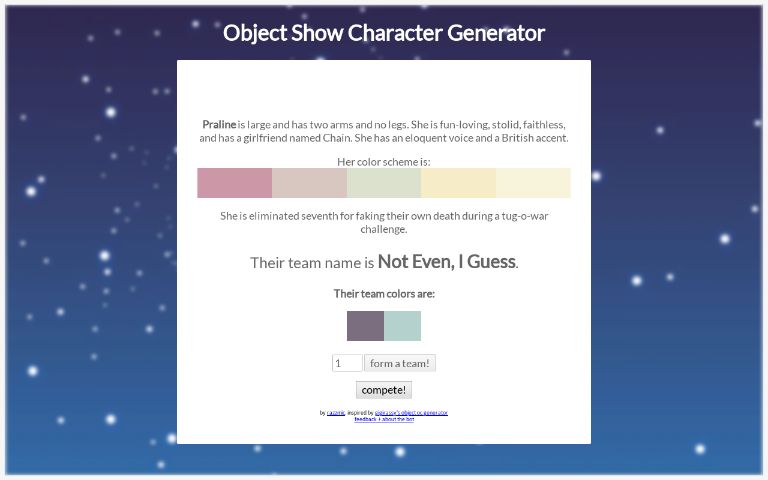Click the team name "Not Even, I Guess"
Image resolution: width=768 pixels, height=480 pixels.
point(446,262)
